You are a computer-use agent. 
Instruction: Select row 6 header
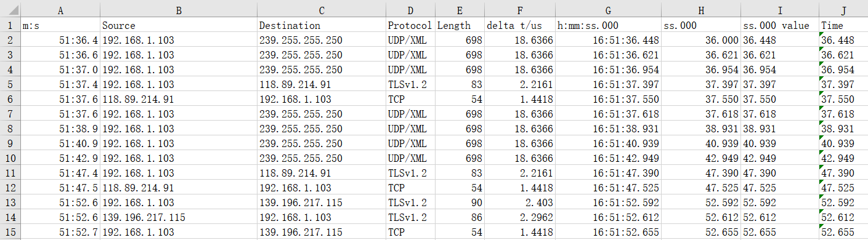point(10,99)
